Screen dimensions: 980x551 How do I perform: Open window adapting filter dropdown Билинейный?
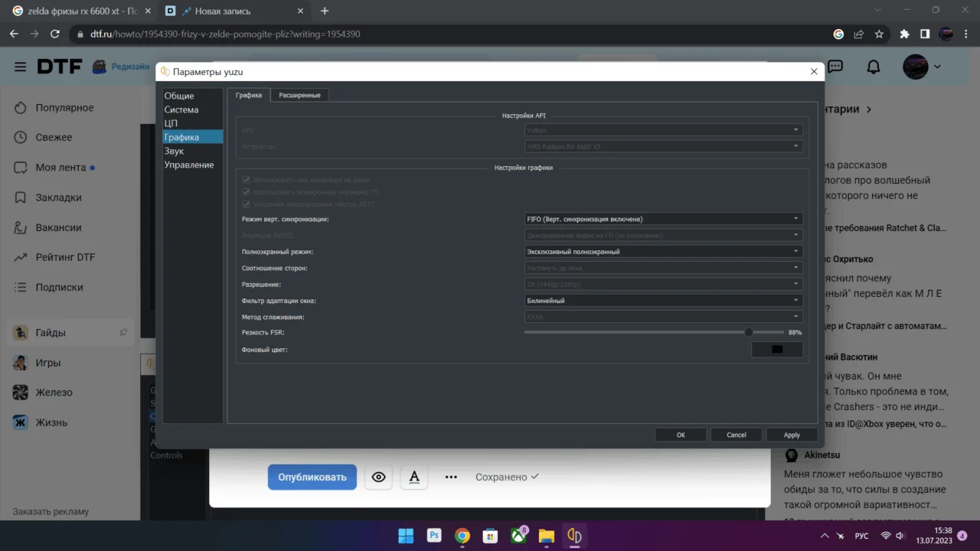(x=663, y=301)
